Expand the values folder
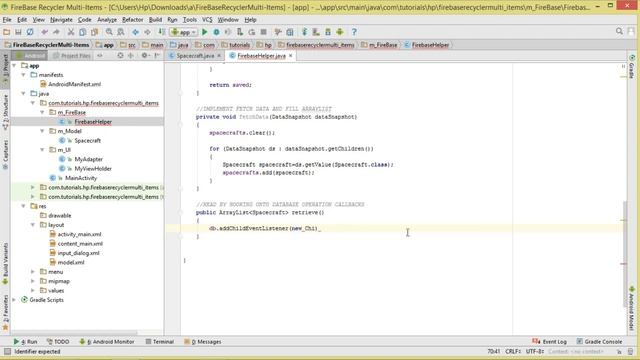The width and height of the screenshot is (640, 360). (33, 291)
